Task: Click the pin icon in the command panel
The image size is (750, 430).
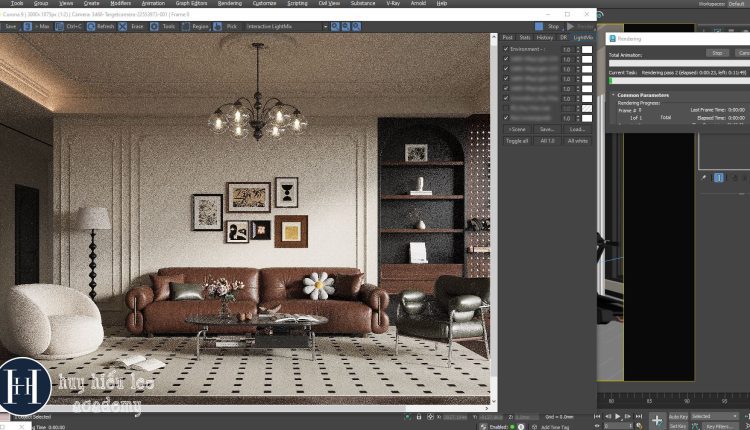Action: coord(704,178)
